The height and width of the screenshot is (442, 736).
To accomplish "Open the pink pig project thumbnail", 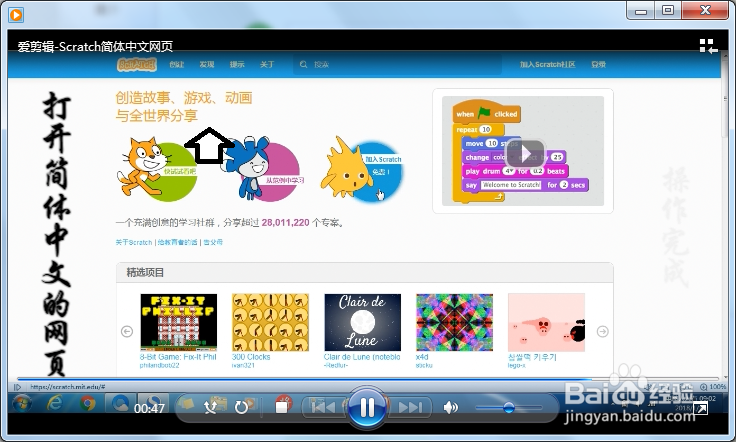I will tap(546, 322).
